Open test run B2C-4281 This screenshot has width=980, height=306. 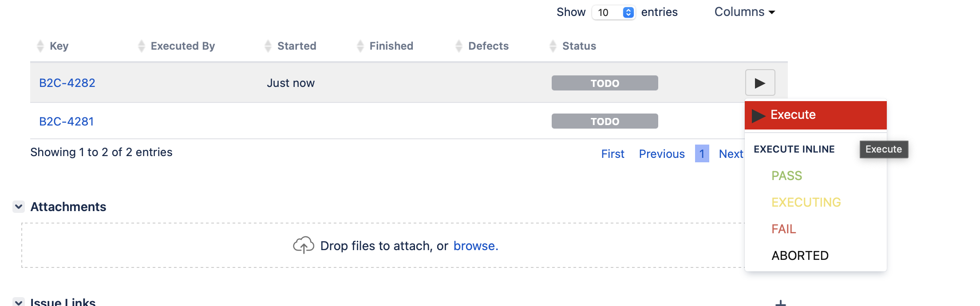coord(67,122)
